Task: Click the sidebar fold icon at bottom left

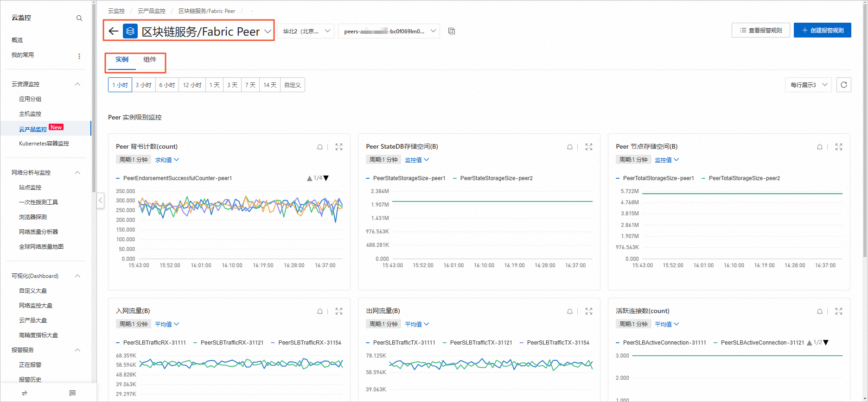Action: 25,393
